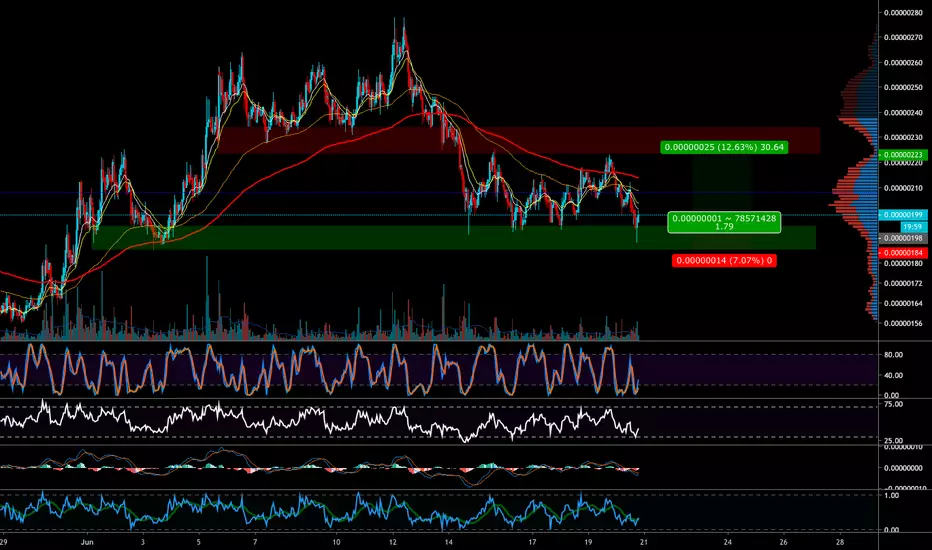This screenshot has height=550, width=932.
Task: Click the 75.00 RSI scale label
Action: click(893, 404)
